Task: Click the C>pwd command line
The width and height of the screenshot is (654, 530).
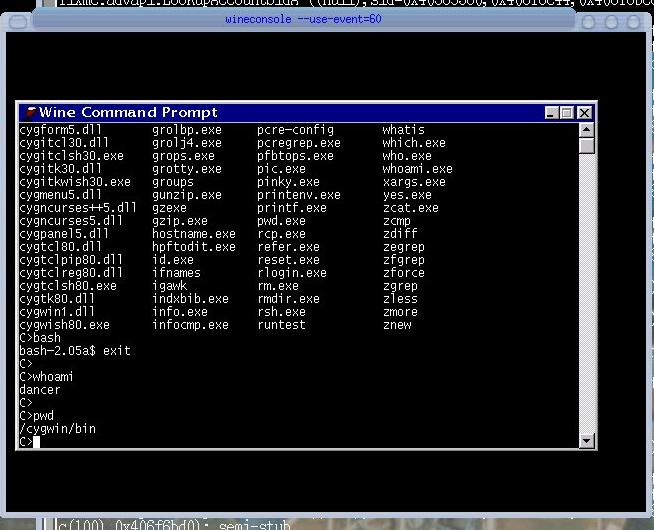Action: tap(36, 416)
